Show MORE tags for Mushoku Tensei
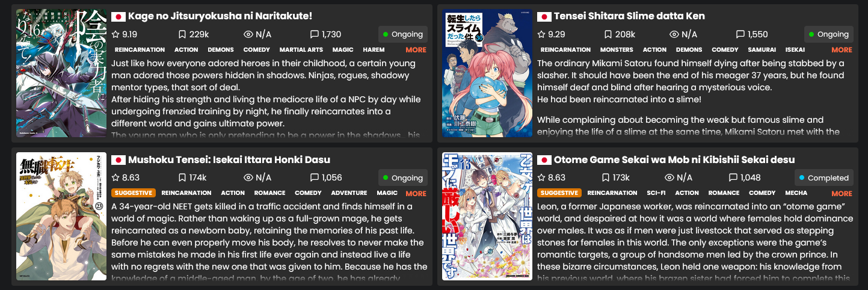The image size is (868, 290). coord(416,193)
